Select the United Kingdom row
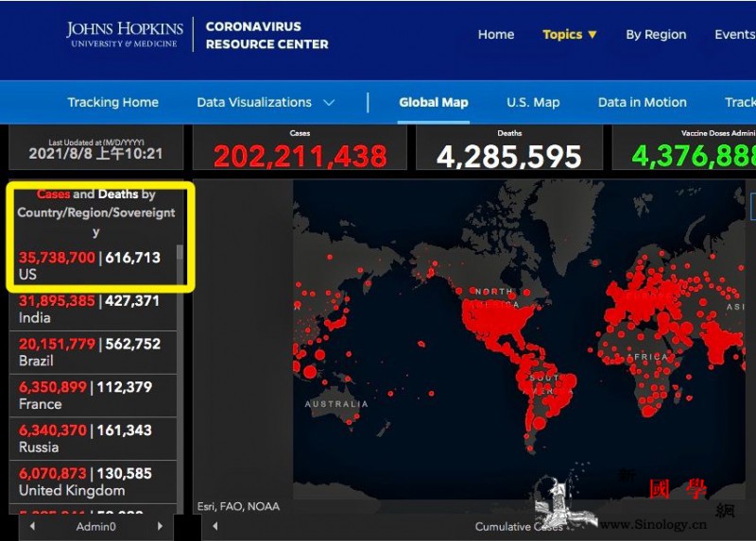This screenshot has width=756, height=541. pyautogui.click(x=93, y=482)
